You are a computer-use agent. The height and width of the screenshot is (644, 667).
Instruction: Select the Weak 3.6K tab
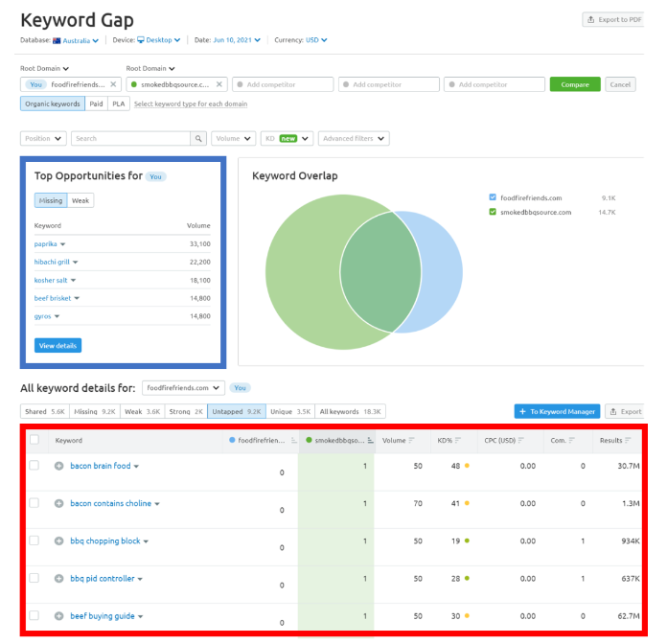(142, 411)
